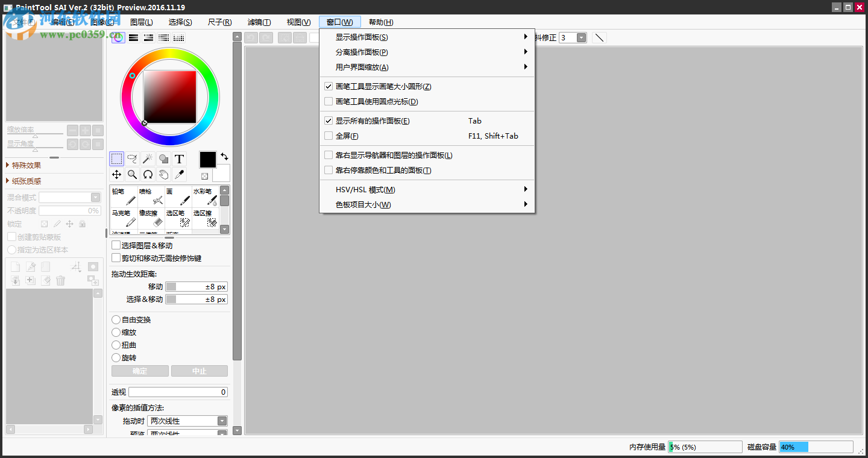This screenshot has height=458, width=868.
Task: Select the Magic Wand tool
Action: [148, 158]
